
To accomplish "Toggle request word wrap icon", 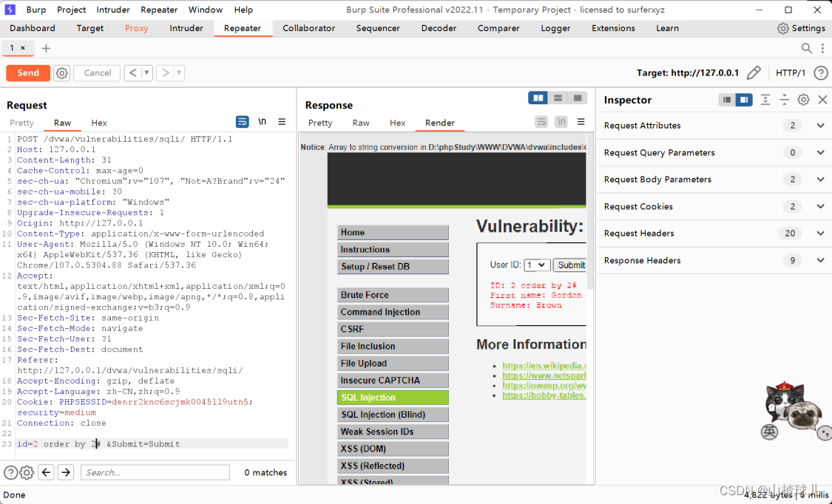I will point(242,122).
